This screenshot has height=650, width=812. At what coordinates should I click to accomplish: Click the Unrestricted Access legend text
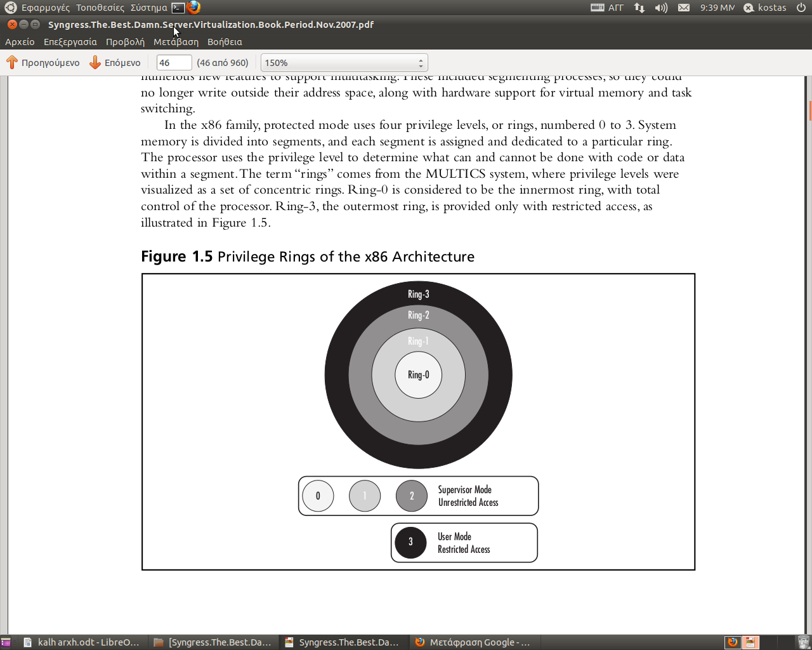468,502
